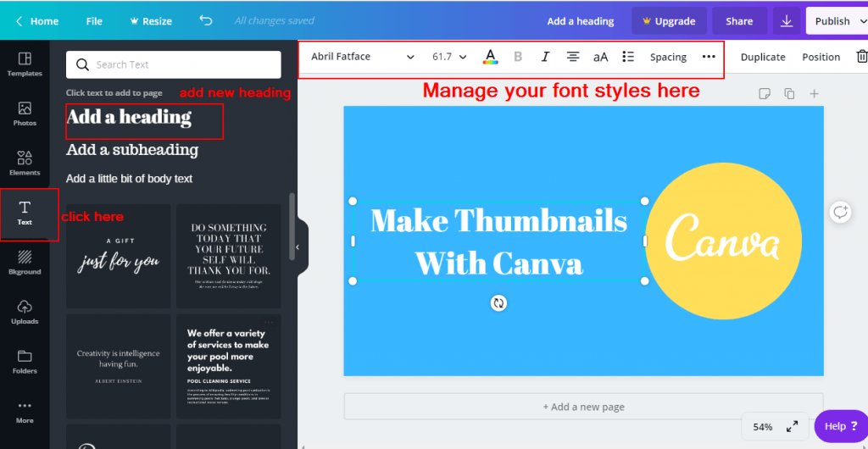
Task: Collapse the side panel arrow
Action: pyautogui.click(x=298, y=247)
